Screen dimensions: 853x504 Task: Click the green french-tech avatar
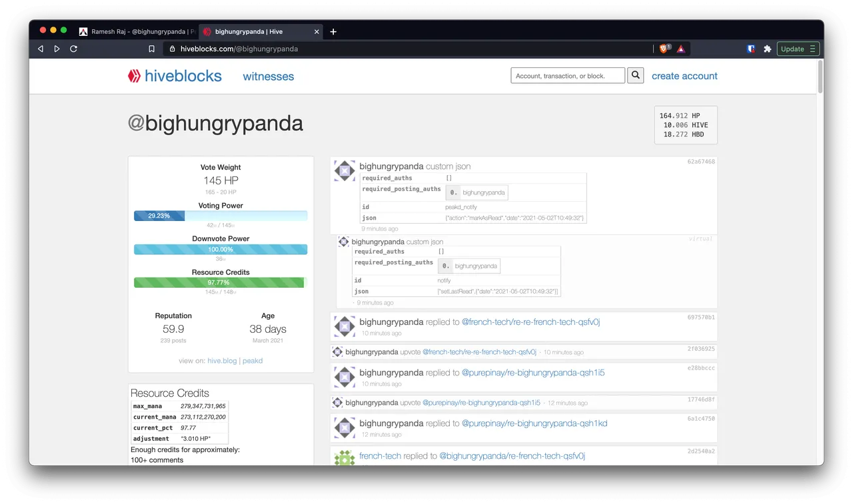(x=345, y=458)
